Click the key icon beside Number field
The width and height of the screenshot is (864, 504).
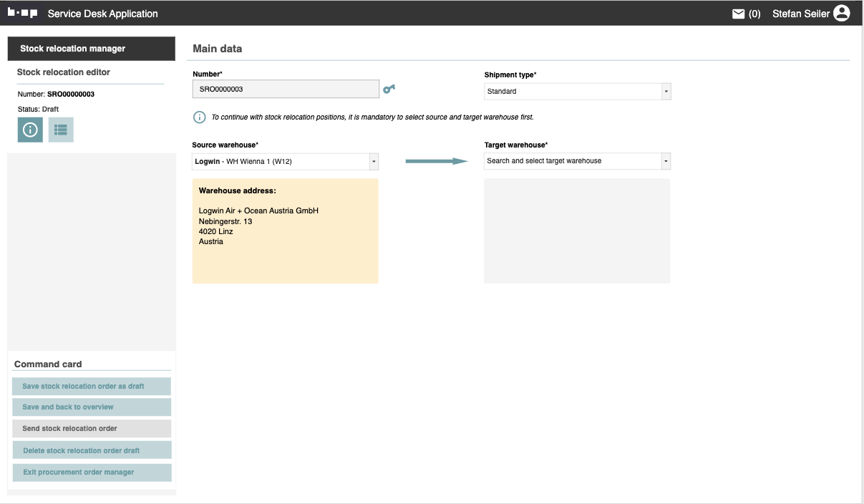[389, 89]
